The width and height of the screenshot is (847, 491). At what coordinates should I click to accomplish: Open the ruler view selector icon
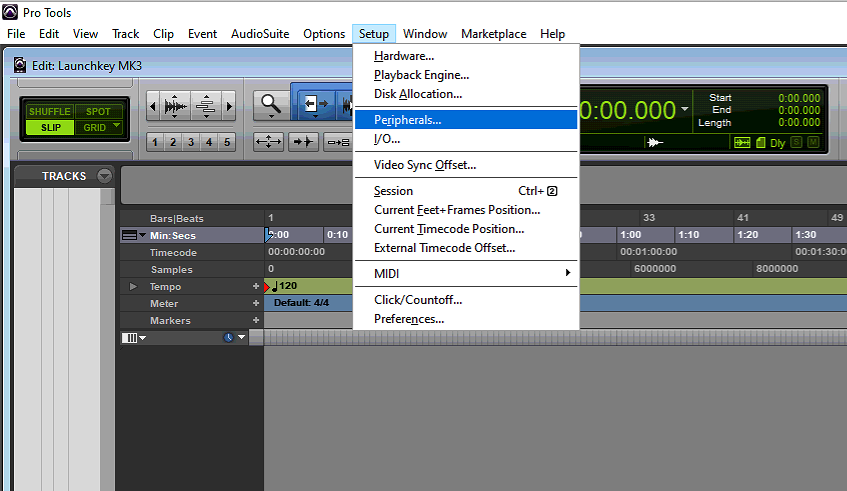coord(129,235)
